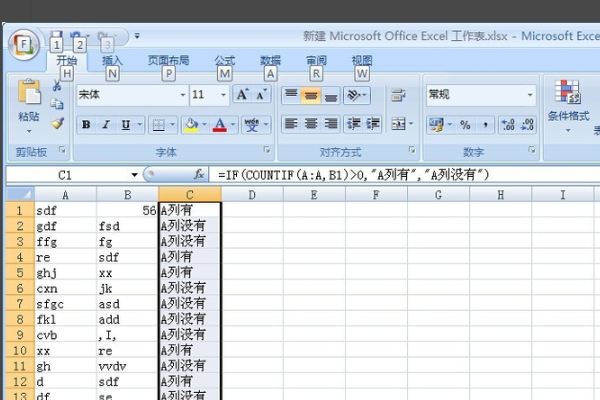600x400 pixels.
Task: Click accounting number format icon
Action: click(x=436, y=124)
